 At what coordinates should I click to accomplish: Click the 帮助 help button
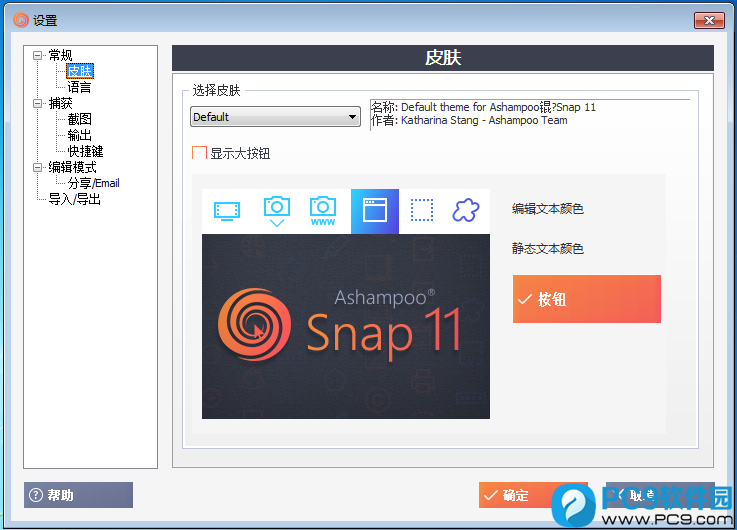tap(78, 495)
